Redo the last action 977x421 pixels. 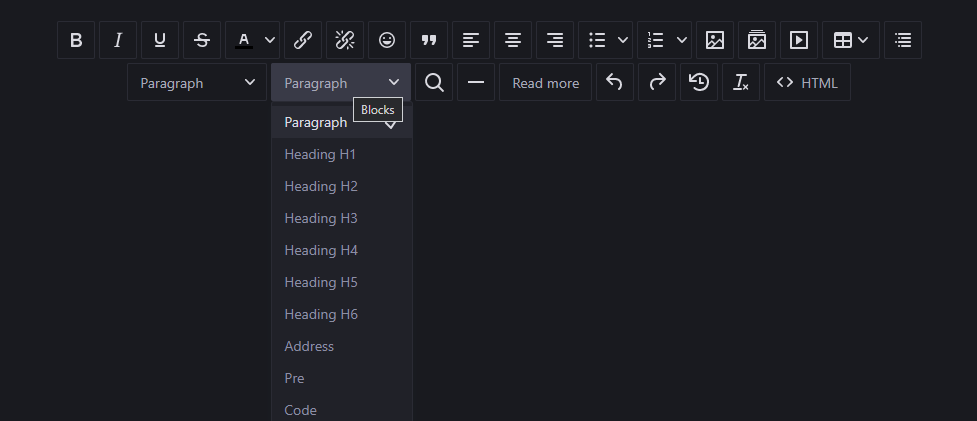coord(657,82)
